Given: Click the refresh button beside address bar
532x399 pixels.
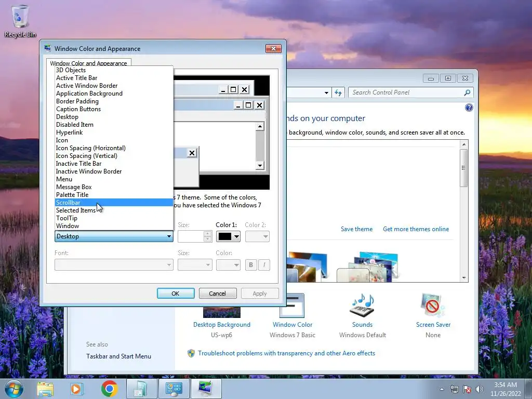Looking at the screenshot, I should pos(338,92).
